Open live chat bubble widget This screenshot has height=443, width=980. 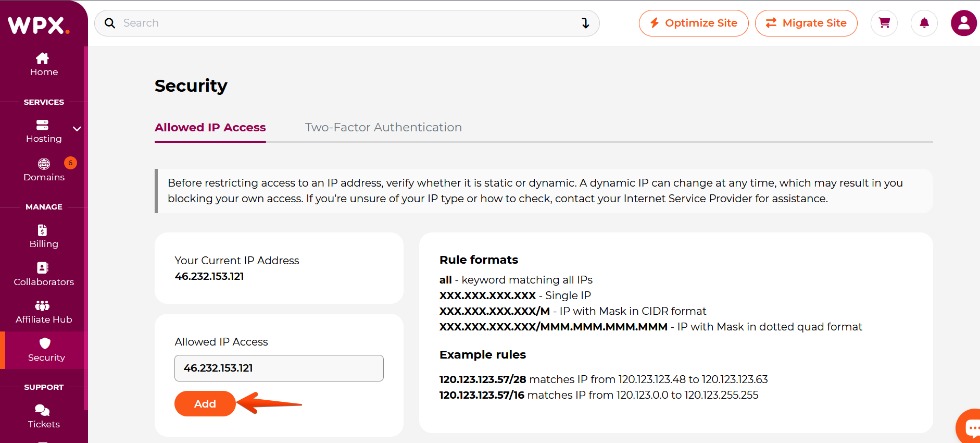(971, 428)
